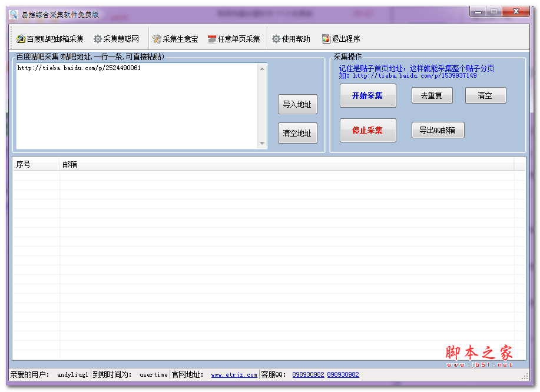Click the 导出QQ邮箱 button
Image resolution: width=540 pixels, height=392 pixels.
tap(438, 130)
